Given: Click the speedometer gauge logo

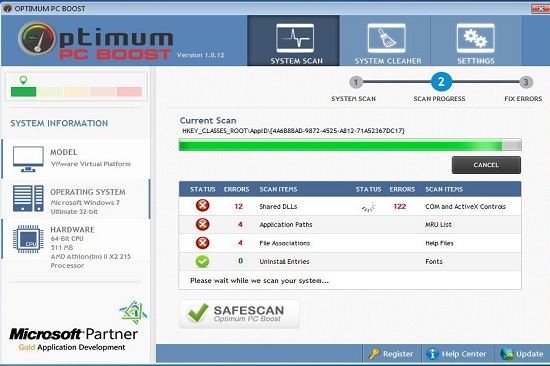Looking at the screenshot, I should [x=37, y=39].
